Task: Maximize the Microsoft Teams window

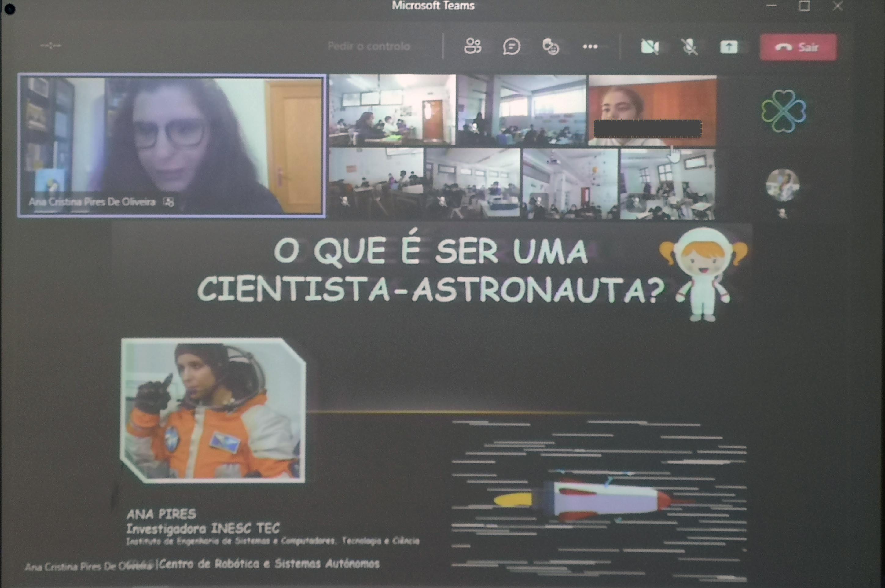Action: click(x=804, y=6)
